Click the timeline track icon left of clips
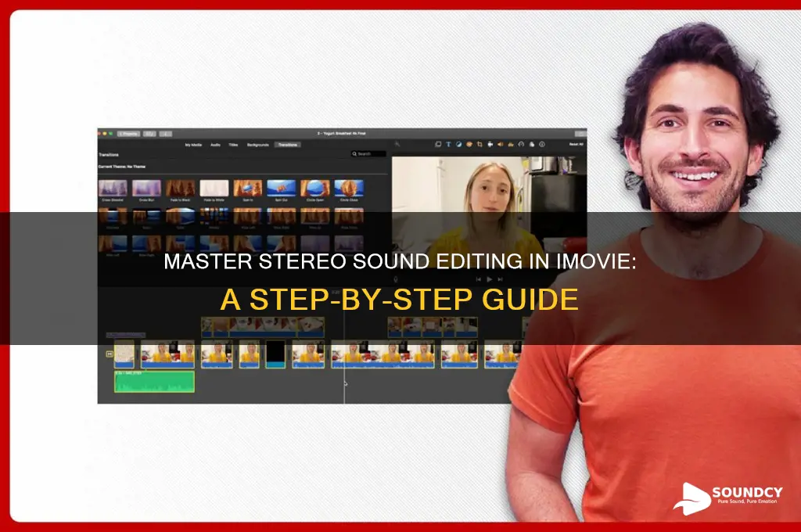 tap(110, 354)
